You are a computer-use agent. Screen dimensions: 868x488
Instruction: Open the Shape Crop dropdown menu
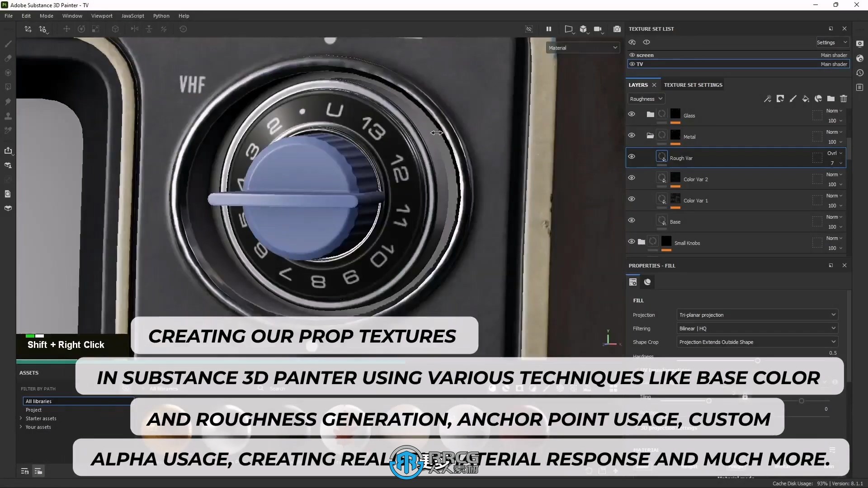[x=757, y=342]
